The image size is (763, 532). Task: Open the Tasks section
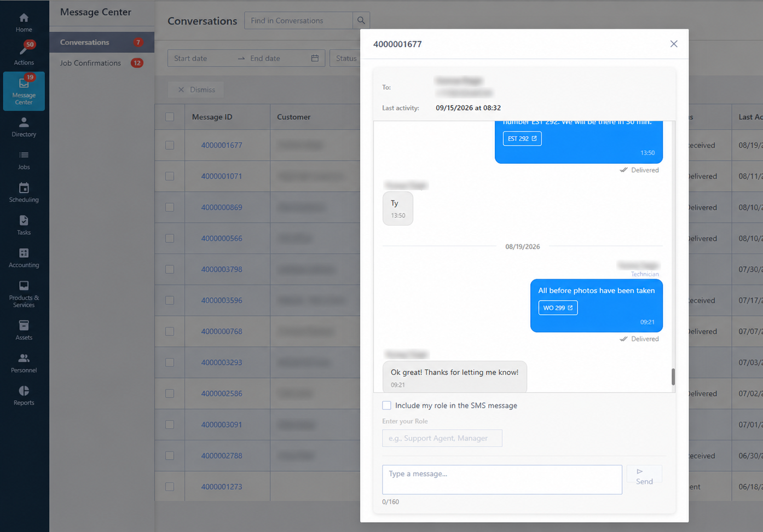click(x=24, y=225)
